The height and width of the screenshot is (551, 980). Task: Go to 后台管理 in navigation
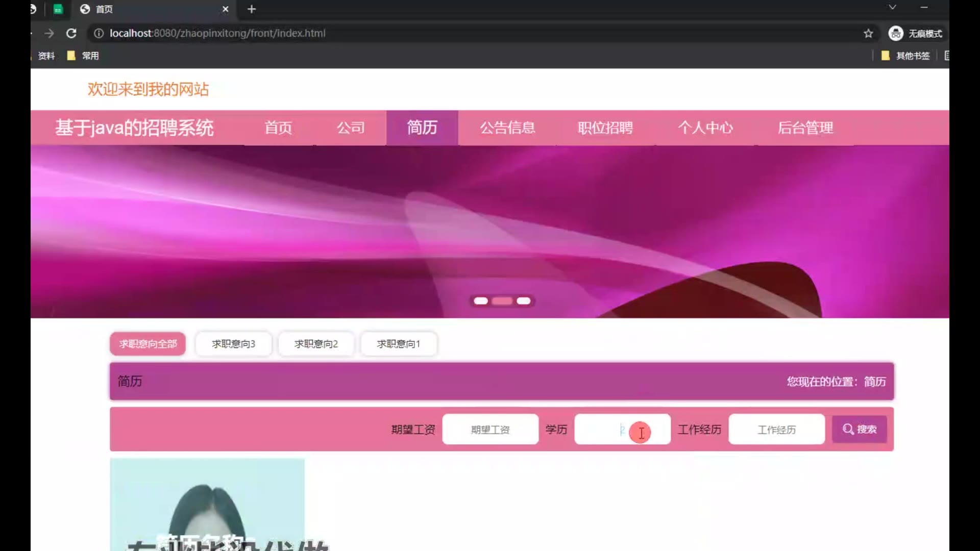pos(805,128)
